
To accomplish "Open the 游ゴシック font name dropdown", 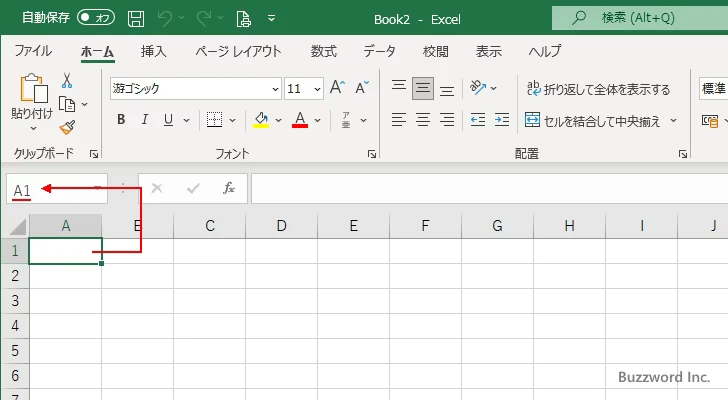I will click(275, 89).
